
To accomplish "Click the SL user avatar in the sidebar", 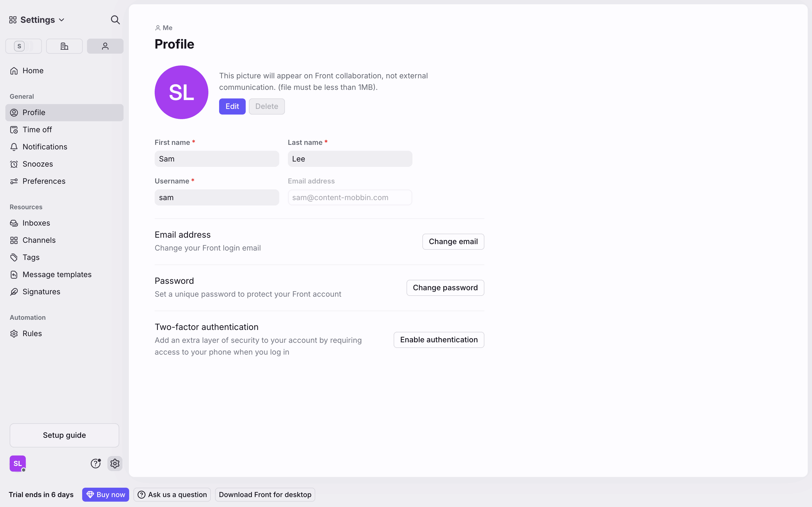I will click(18, 464).
